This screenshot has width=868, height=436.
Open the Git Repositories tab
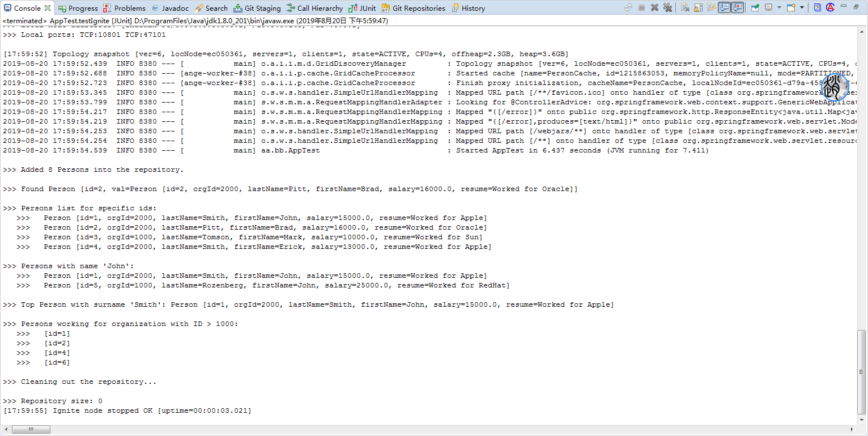pos(413,8)
